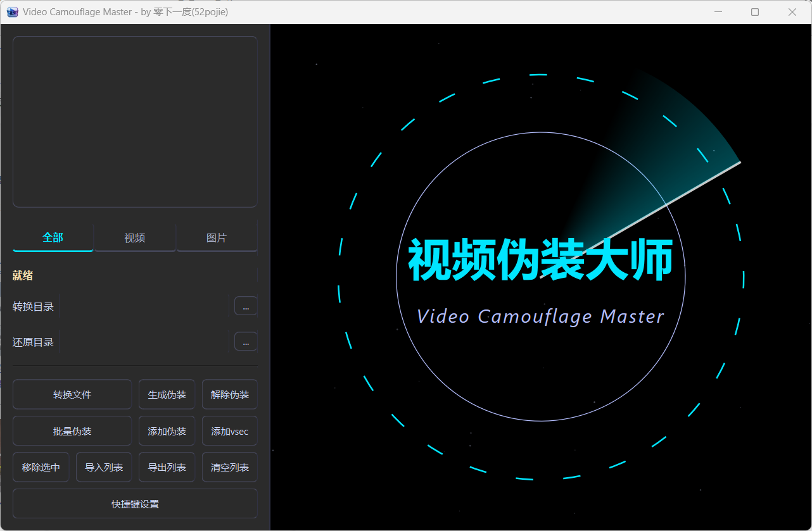Open 快捷键设置 hotkey settings
This screenshot has height=531, width=812.
pos(135,503)
